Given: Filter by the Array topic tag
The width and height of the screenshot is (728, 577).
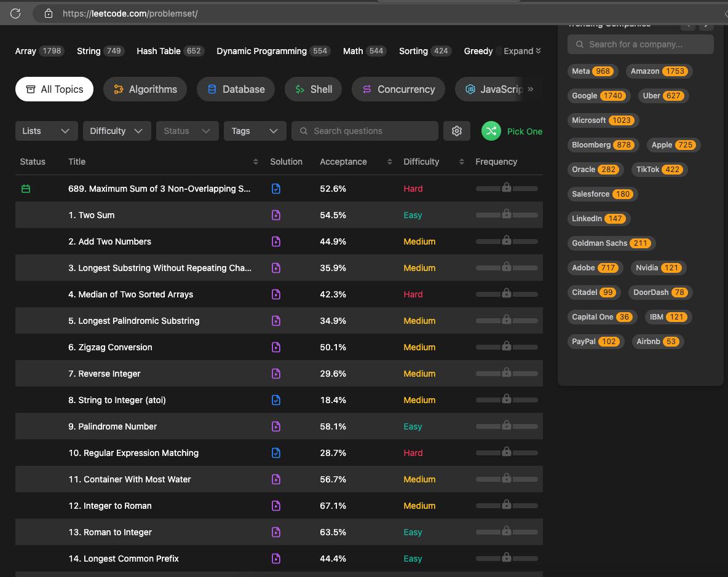Looking at the screenshot, I should [x=39, y=51].
